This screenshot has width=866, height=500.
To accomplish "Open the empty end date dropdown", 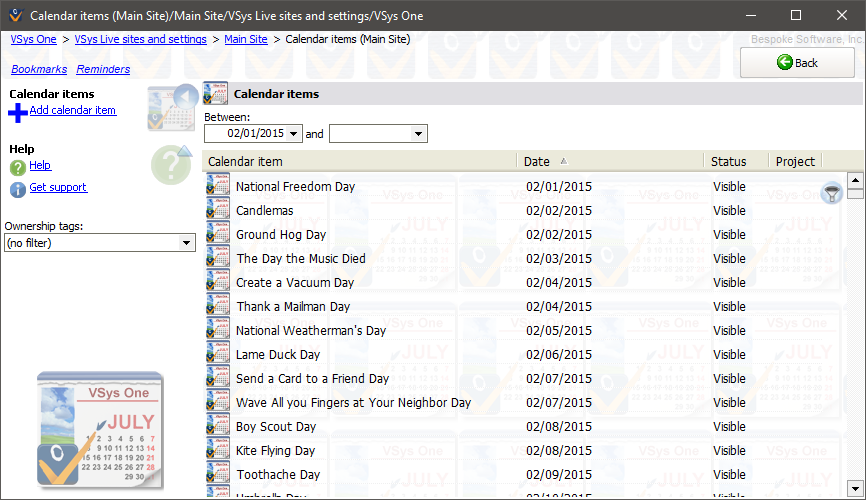I will click(419, 133).
